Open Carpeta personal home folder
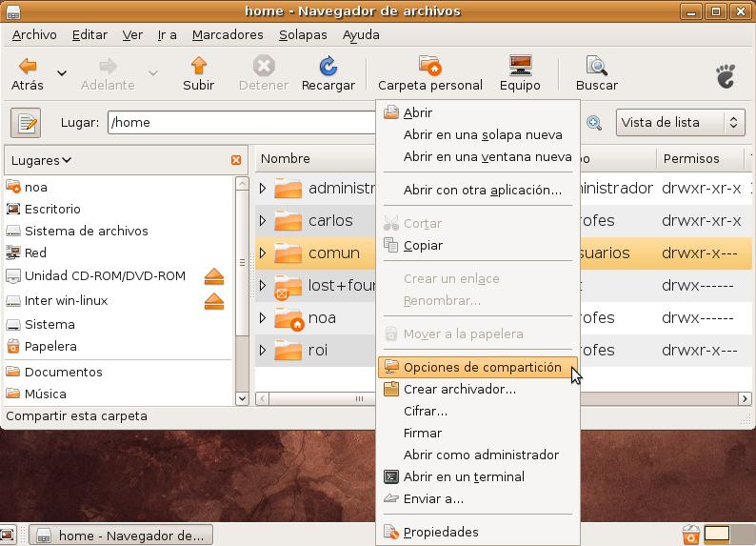The height and width of the screenshot is (546, 756). pos(429,67)
